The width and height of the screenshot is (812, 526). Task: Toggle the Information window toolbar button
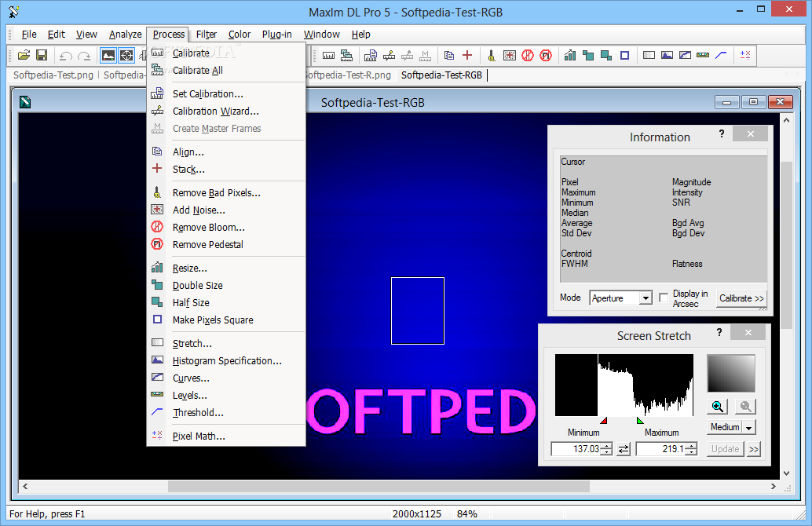click(127, 55)
